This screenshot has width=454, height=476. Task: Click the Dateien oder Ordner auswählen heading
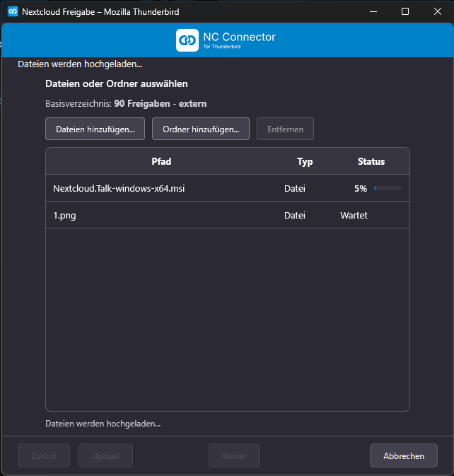tap(117, 83)
